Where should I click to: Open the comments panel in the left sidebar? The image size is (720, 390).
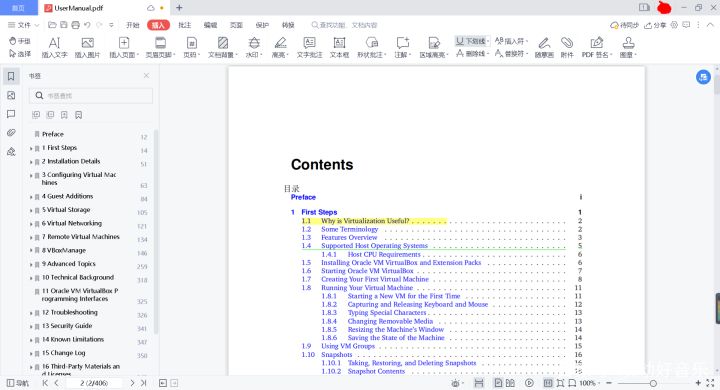[11, 114]
